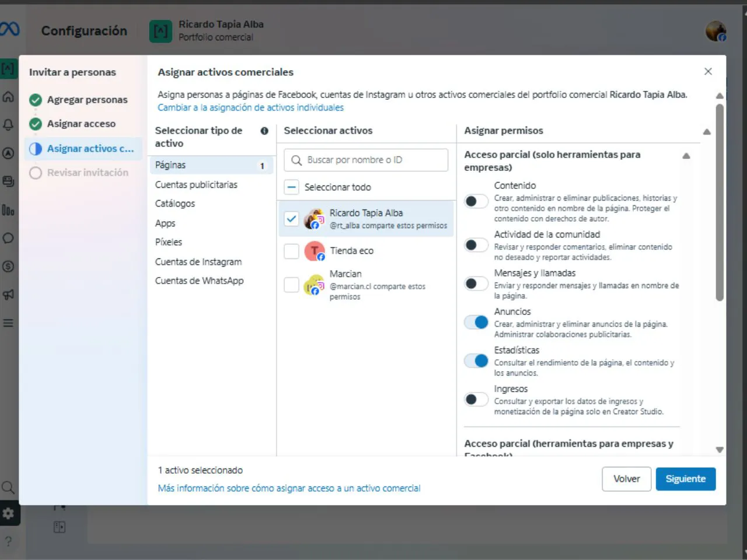Click the Configuración header title
Image resolution: width=747 pixels, height=560 pixels.
pos(84,31)
